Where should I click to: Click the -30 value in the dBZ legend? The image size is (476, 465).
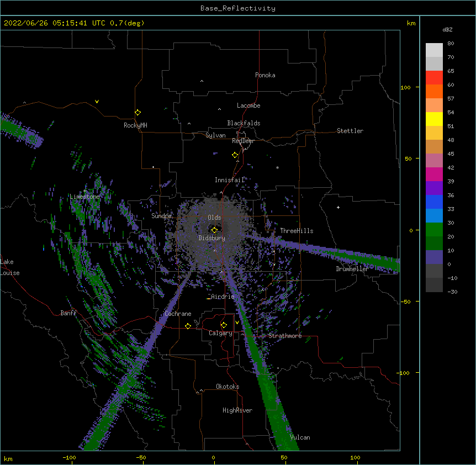[x=452, y=292]
